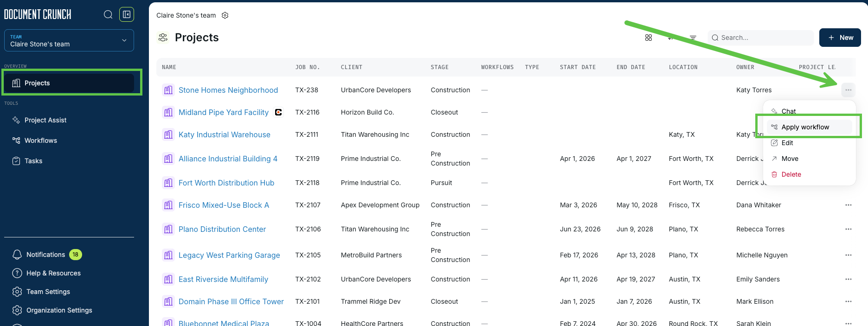Screen dimensions: 868x326
Task: Click the New project button
Action: [840, 38]
